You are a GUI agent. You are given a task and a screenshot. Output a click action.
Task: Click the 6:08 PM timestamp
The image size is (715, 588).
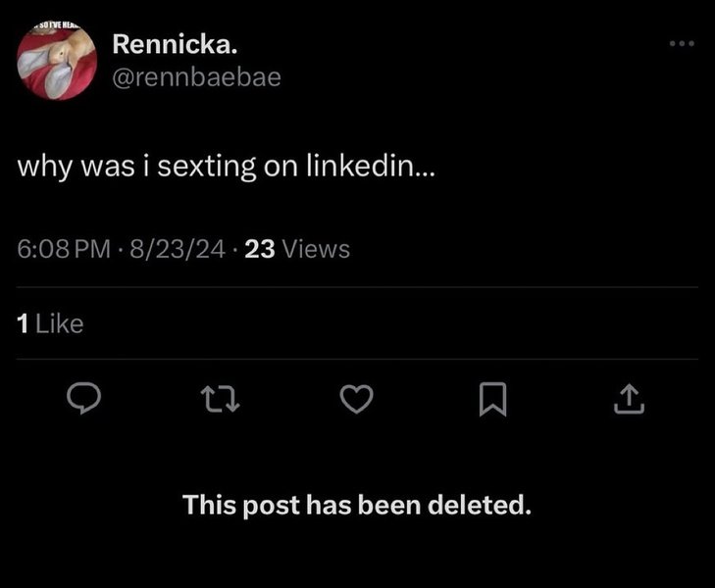pos(64,249)
